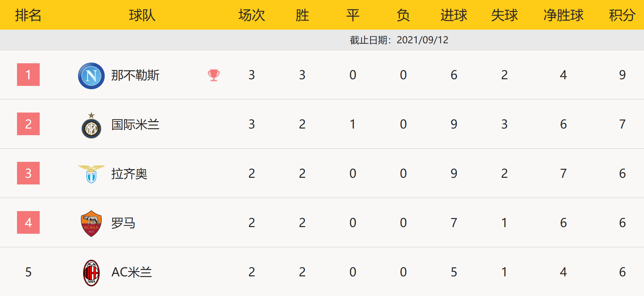This screenshot has width=644, height=296.
Task: Click the red rank 1 badge
Action: pos(28,75)
